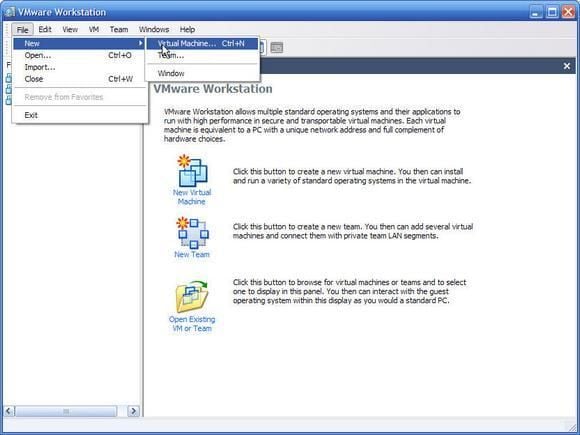
Task: Click the sidebar horizontal scrollbar thumb
Action: point(66,411)
